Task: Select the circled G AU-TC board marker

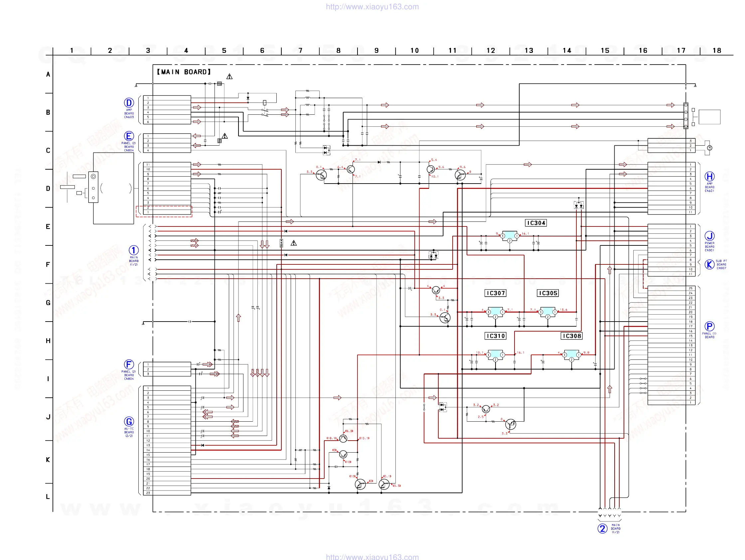Action: click(129, 422)
